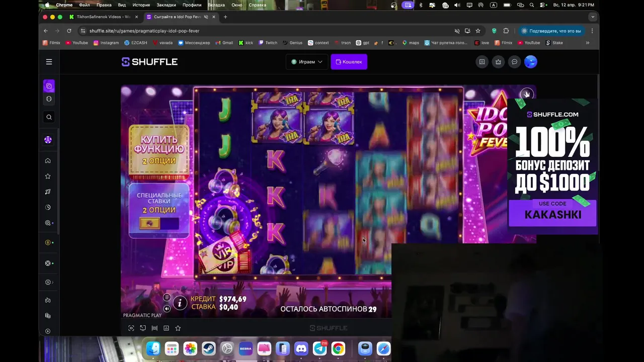Open the user profile avatar
Viewport: 644px width, 362px height.
530,62
